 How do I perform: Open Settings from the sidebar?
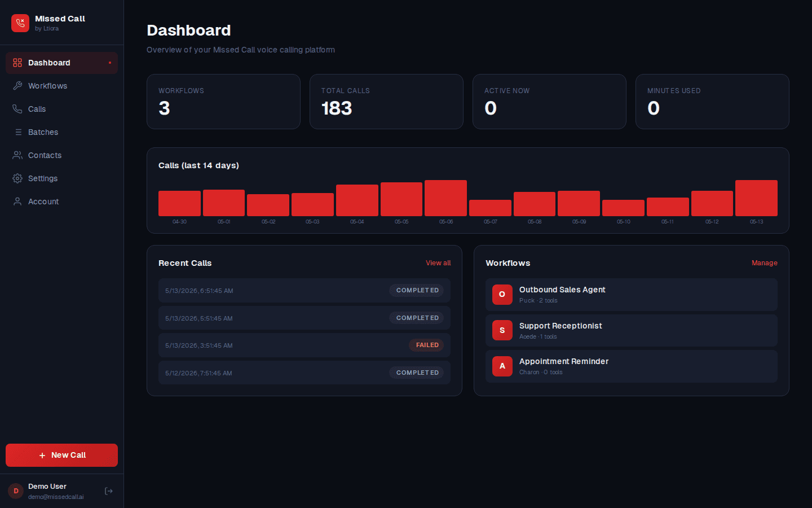tap(61, 178)
